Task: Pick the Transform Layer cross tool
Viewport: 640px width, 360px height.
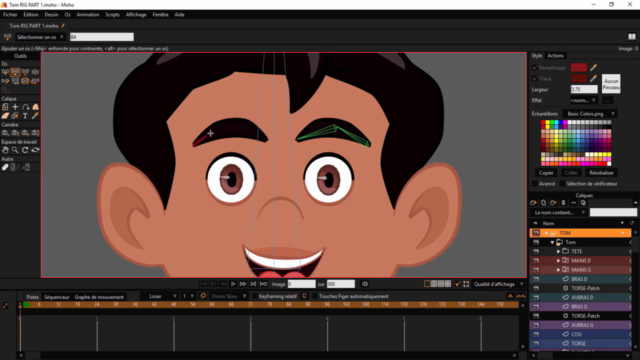Action: click(x=15, y=107)
